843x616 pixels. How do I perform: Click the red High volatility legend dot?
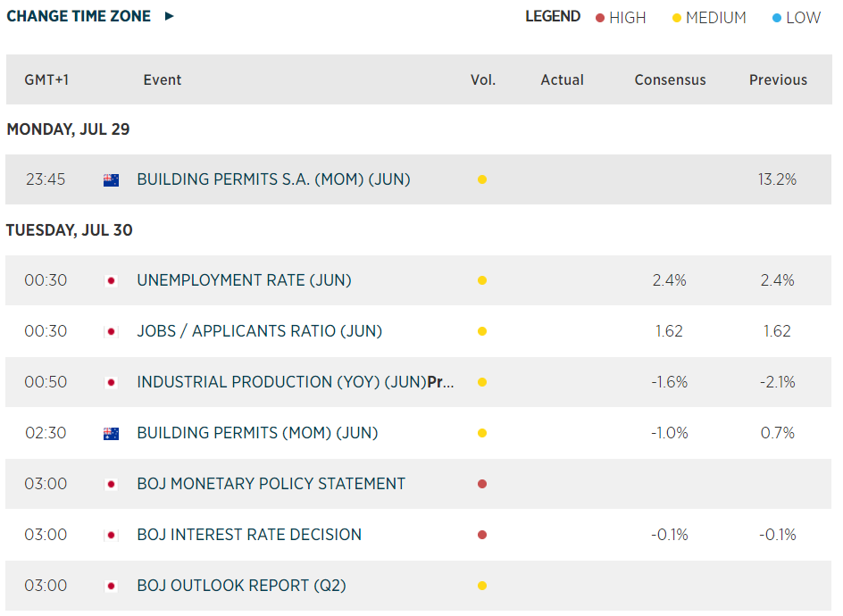point(600,18)
